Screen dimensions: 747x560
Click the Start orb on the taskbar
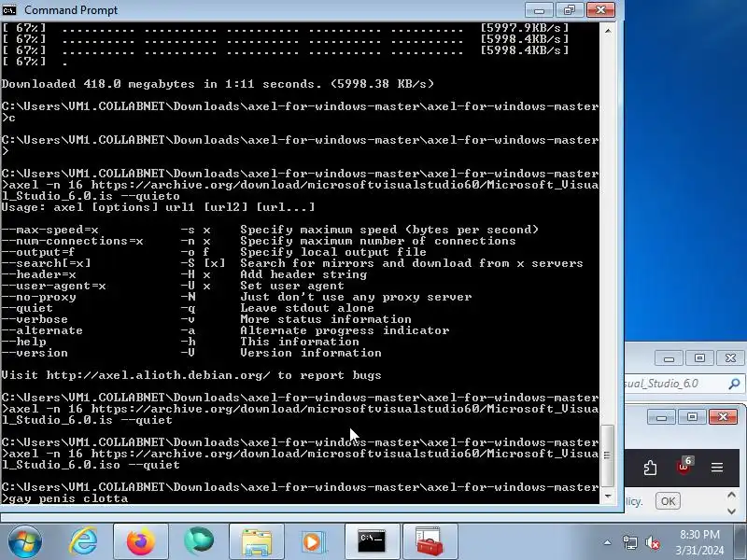tap(25, 541)
